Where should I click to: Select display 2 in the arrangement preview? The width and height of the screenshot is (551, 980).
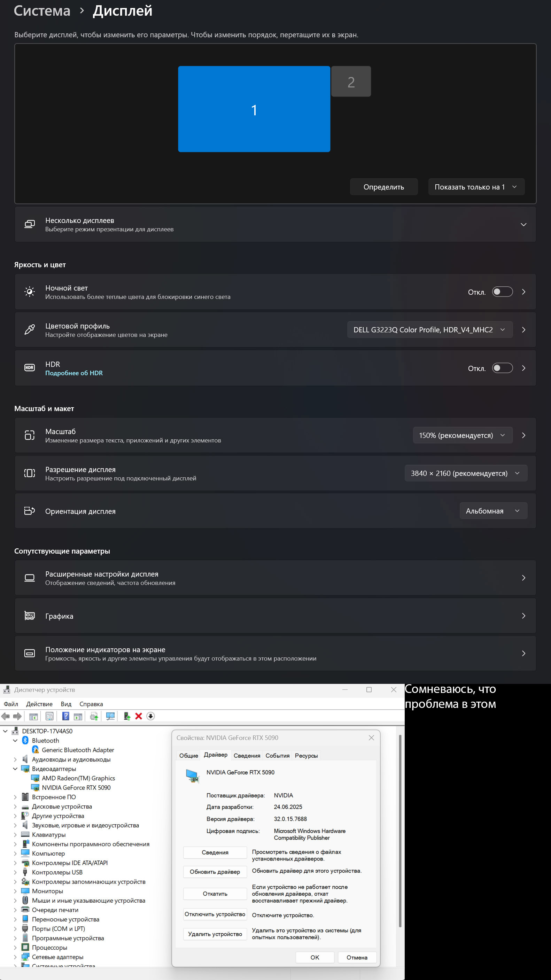tap(351, 82)
